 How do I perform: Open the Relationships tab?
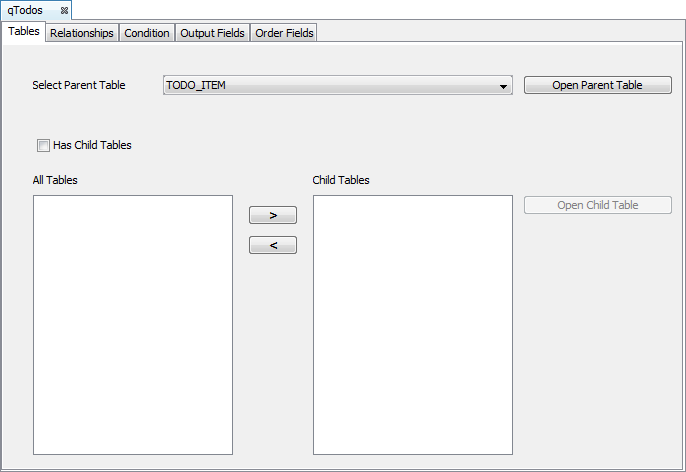click(81, 33)
